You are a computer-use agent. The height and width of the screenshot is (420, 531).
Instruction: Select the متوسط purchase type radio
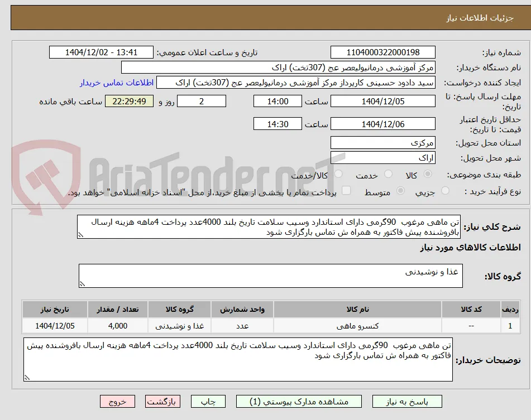400,191
